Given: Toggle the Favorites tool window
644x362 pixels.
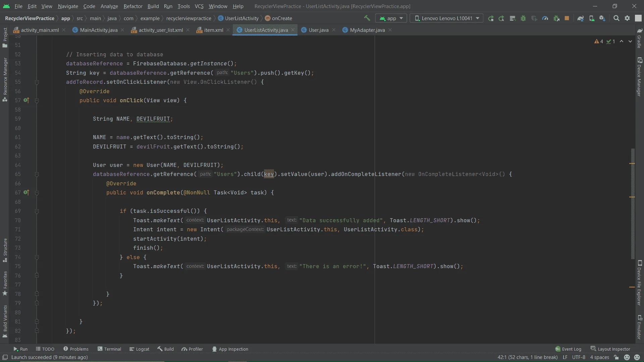Looking at the screenshot, I should pyautogui.click(x=5, y=283).
